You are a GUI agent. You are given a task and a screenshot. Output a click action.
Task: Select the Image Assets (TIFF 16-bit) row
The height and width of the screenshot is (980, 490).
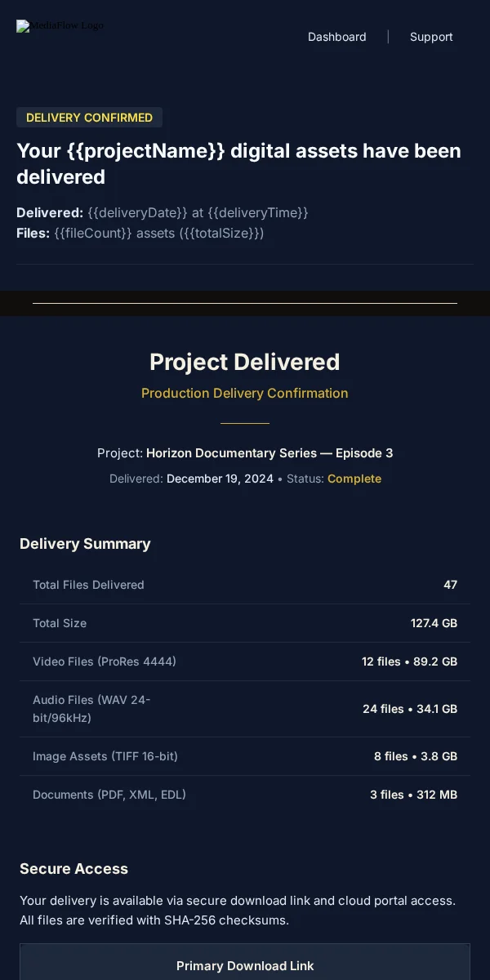245,756
